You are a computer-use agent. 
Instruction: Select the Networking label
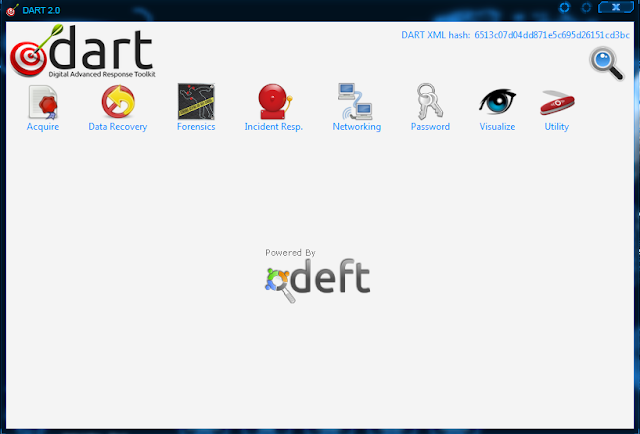357,127
